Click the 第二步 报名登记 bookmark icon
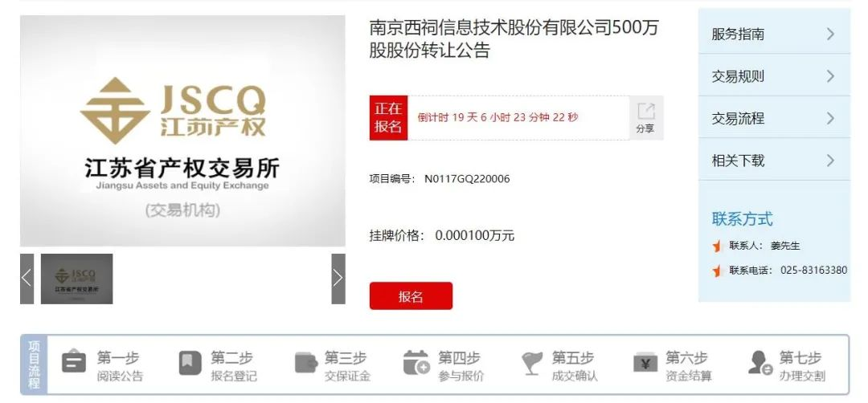Screen dimensions: 868x403 pyautogui.click(x=190, y=363)
